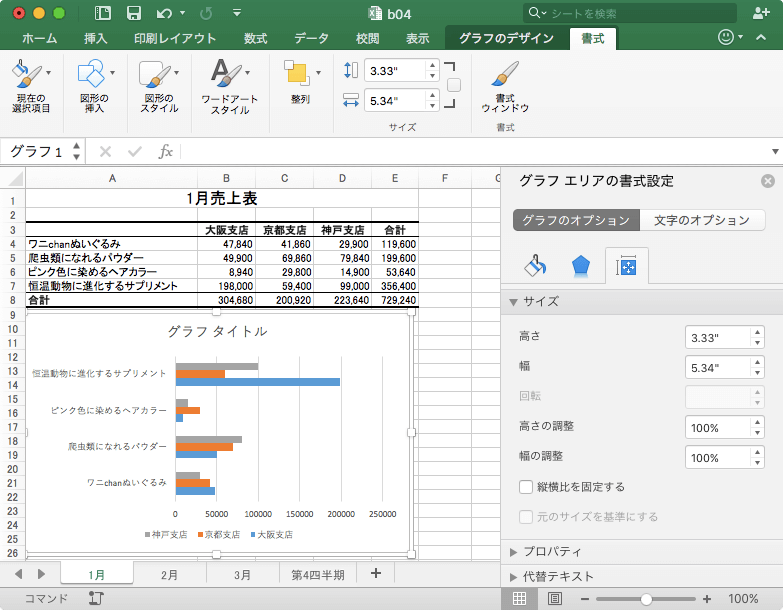The width and height of the screenshot is (783, 610).
Task: Open 現在の選択項目 (Current Selection) button
Action: [31, 86]
